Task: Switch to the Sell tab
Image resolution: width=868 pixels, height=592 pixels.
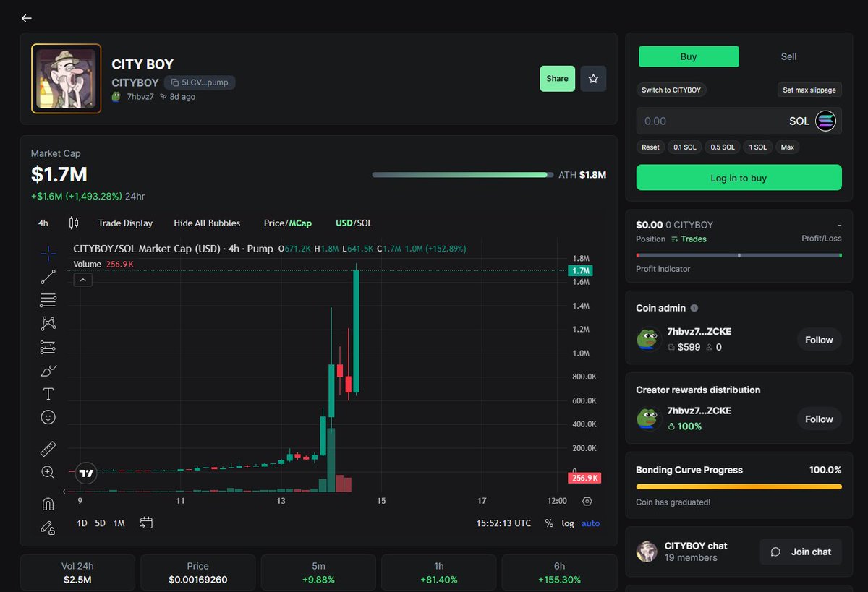Action: [x=788, y=56]
